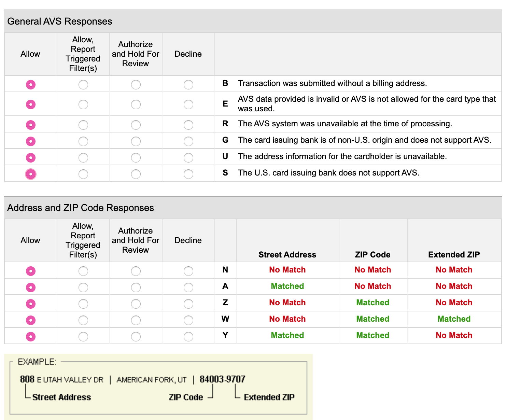Choose Authorize and Hold For Review for code Z
Viewport: 506px width, 420px height.
[x=136, y=304]
